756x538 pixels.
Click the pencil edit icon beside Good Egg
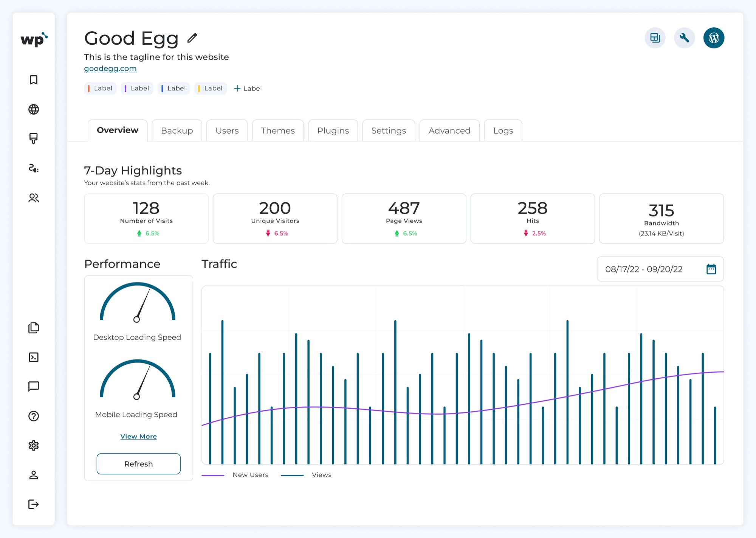192,38
